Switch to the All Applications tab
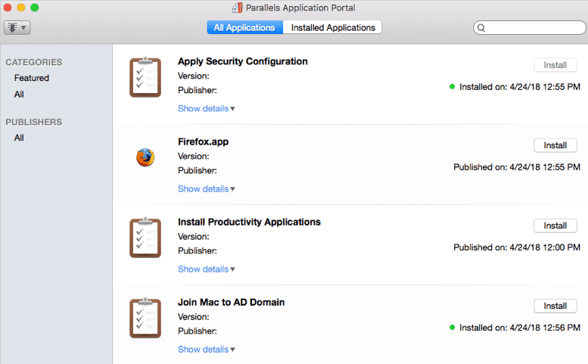The width and height of the screenshot is (588, 364). [x=245, y=27]
